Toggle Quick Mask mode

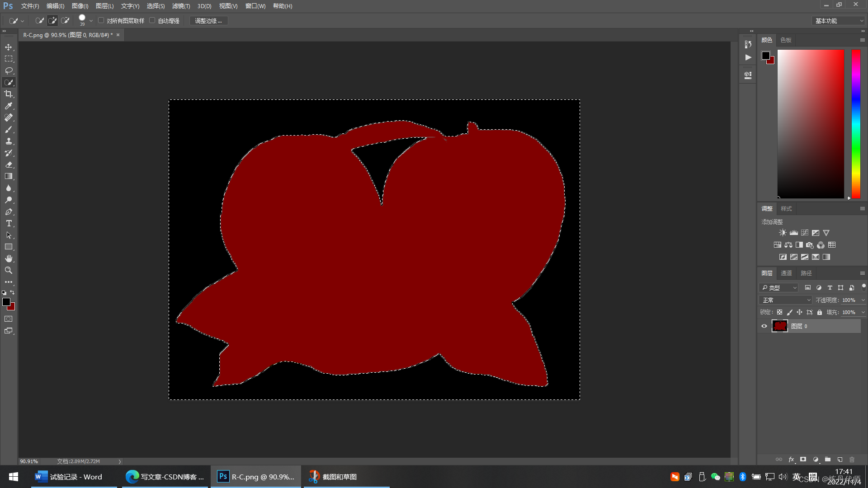9,319
